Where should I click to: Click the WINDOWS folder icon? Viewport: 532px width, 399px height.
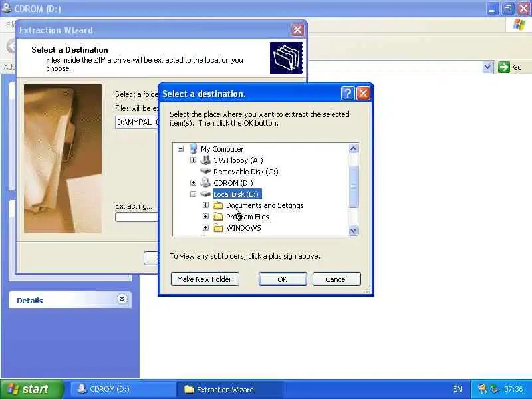click(218, 227)
